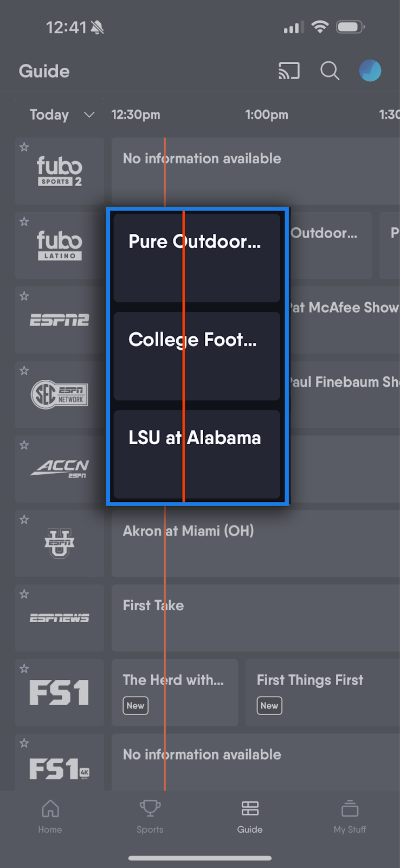The height and width of the screenshot is (868, 400).
Task: Toggle the favorite star for ESPNEWS
Action: (x=24, y=594)
